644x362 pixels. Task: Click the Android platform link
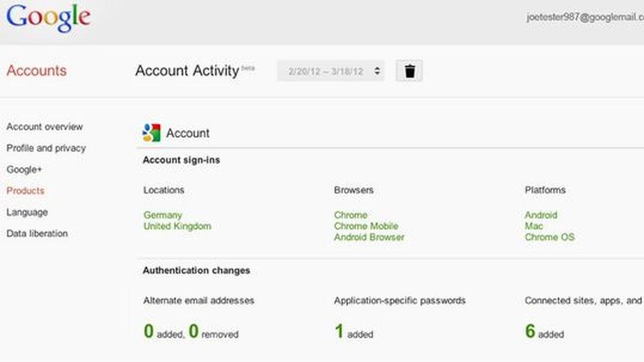point(541,215)
